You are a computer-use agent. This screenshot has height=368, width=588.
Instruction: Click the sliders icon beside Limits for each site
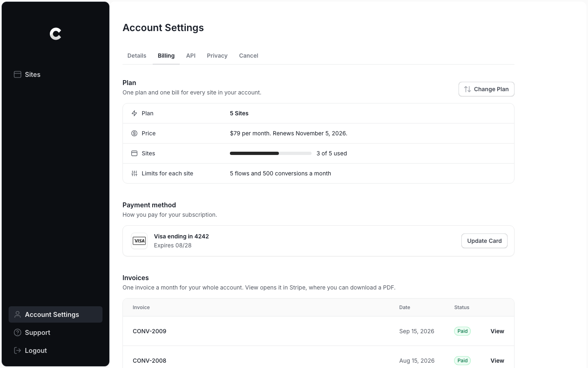tap(134, 173)
